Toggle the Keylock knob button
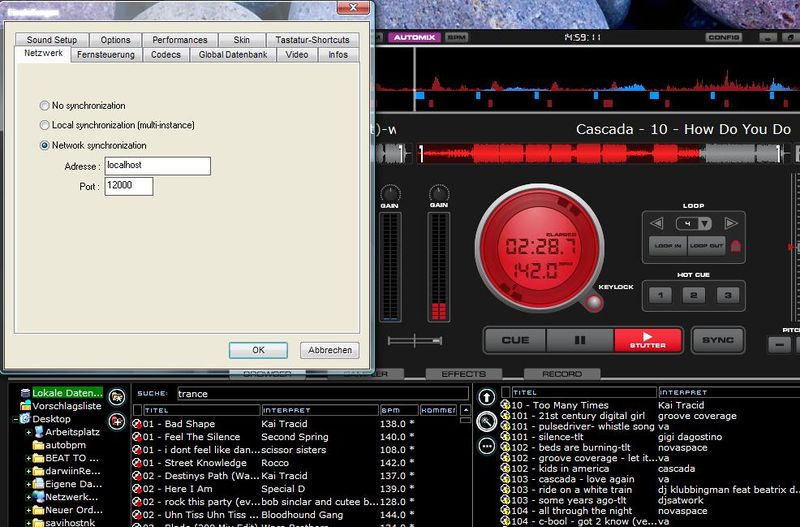 point(596,305)
